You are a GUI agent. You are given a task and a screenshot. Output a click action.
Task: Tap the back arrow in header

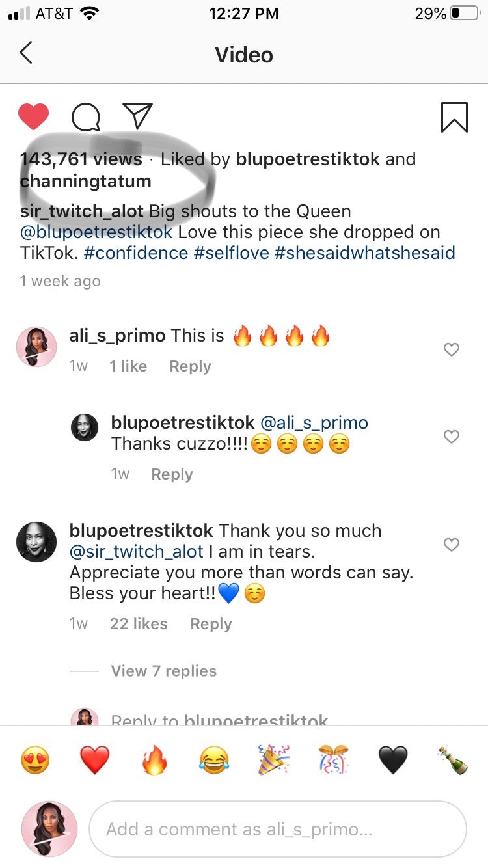coord(26,53)
